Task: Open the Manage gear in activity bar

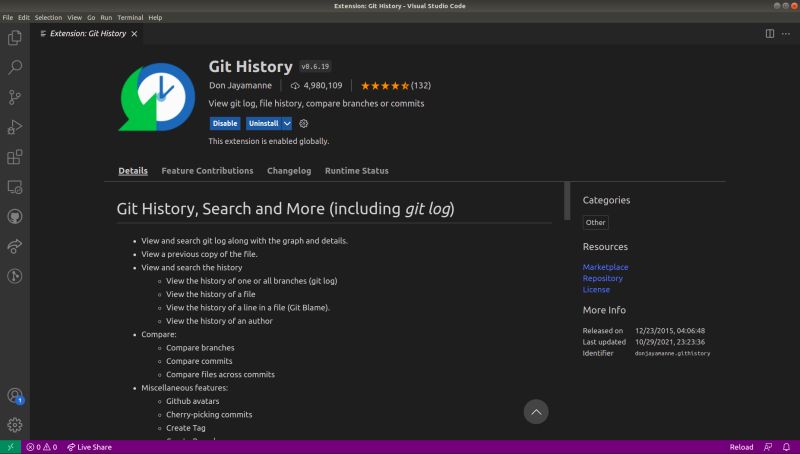Action: point(15,425)
